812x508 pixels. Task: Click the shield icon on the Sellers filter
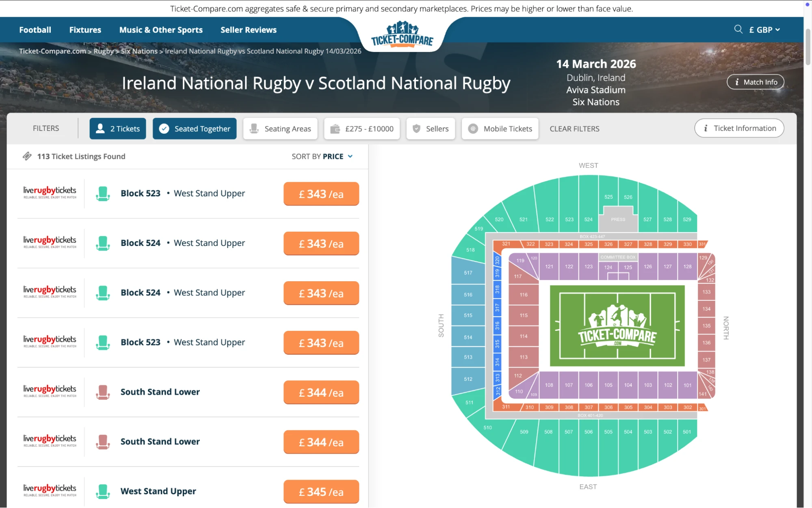[416, 128]
